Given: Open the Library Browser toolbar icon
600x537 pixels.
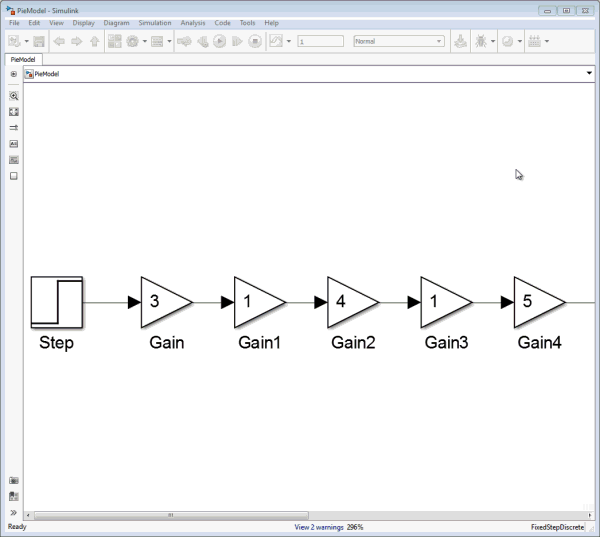Looking at the screenshot, I should [x=114, y=41].
